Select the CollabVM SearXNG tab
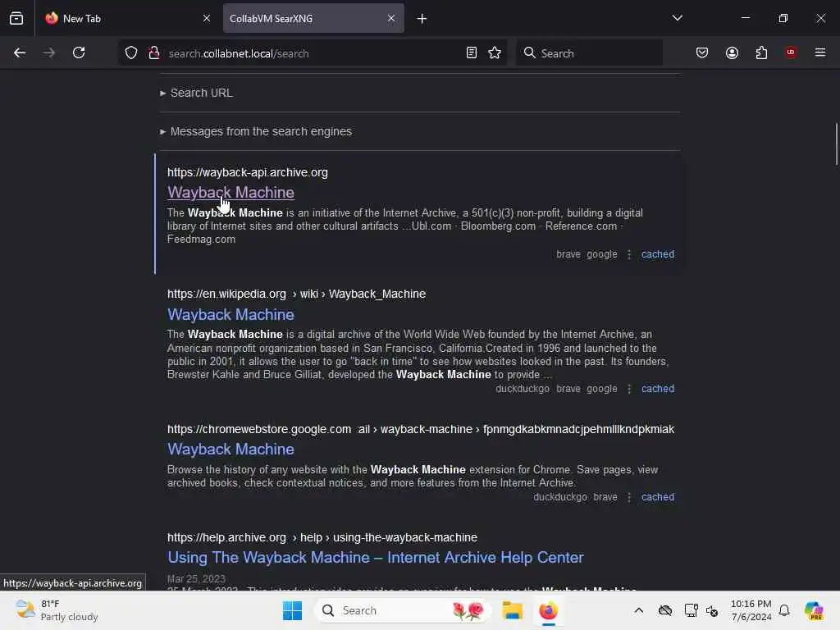840x630 pixels. click(x=313, y=18)
